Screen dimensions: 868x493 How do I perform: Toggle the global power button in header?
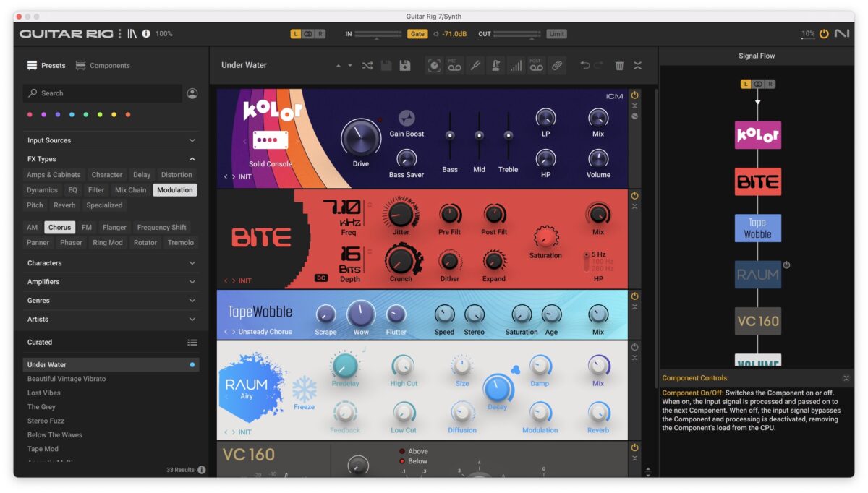tap(824, 33)
